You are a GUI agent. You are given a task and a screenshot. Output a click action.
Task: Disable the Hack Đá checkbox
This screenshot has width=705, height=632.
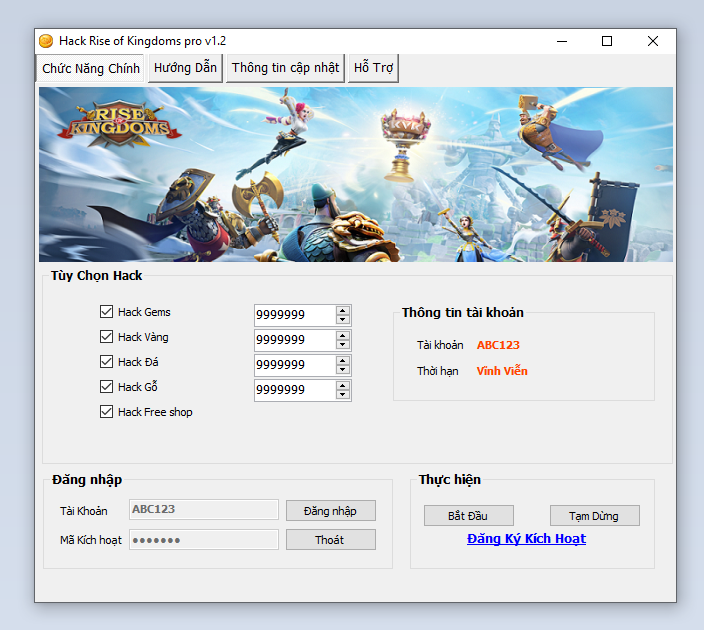coord(107,362)
